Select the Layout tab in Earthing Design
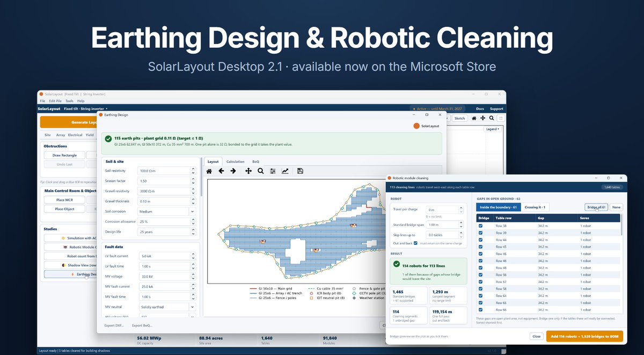Viewport: 644px width, 355px height. [213, 161]
